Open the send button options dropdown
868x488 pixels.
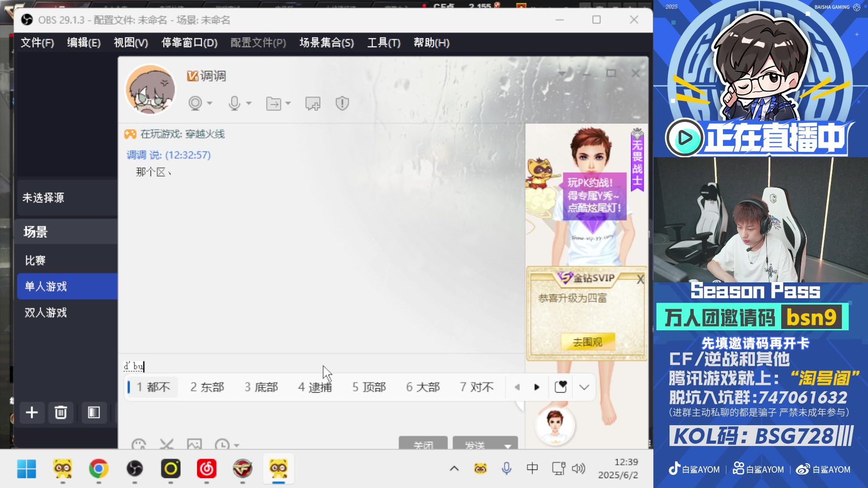(508, 445)
